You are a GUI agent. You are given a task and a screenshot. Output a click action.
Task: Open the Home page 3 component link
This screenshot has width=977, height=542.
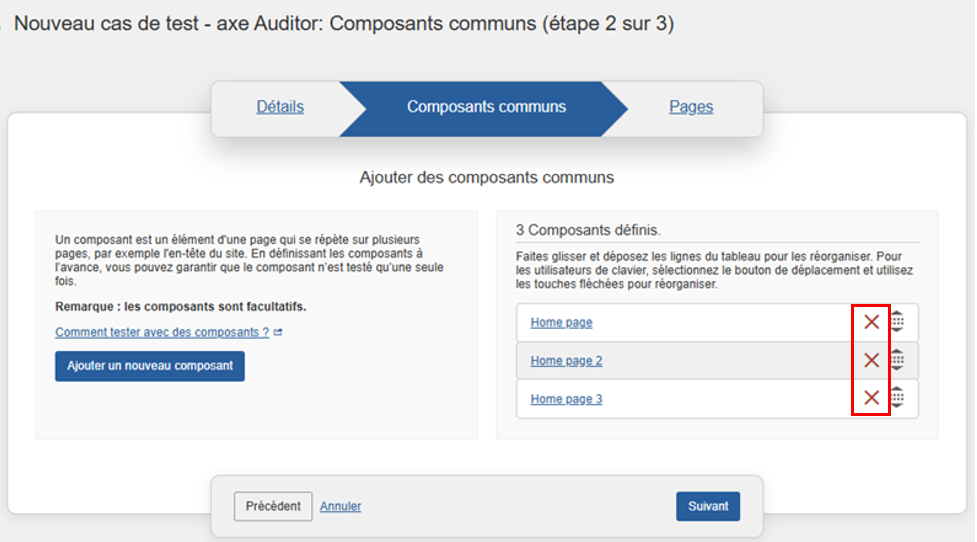tap(566, 399)
